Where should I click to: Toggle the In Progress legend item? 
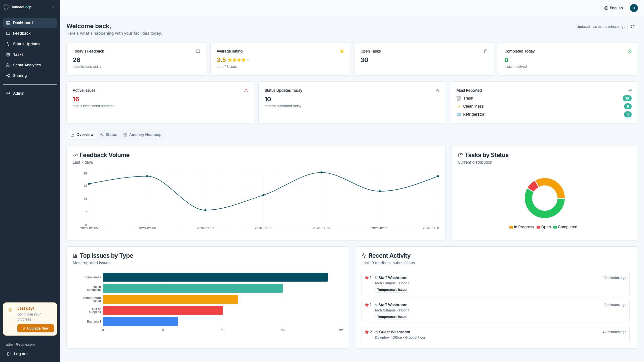coord(522,227)
